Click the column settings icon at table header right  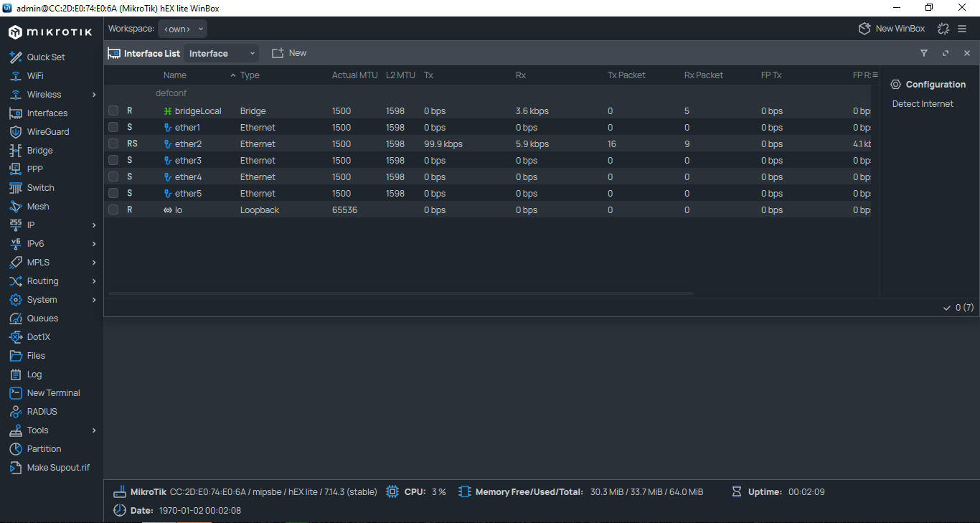point(875,75)
